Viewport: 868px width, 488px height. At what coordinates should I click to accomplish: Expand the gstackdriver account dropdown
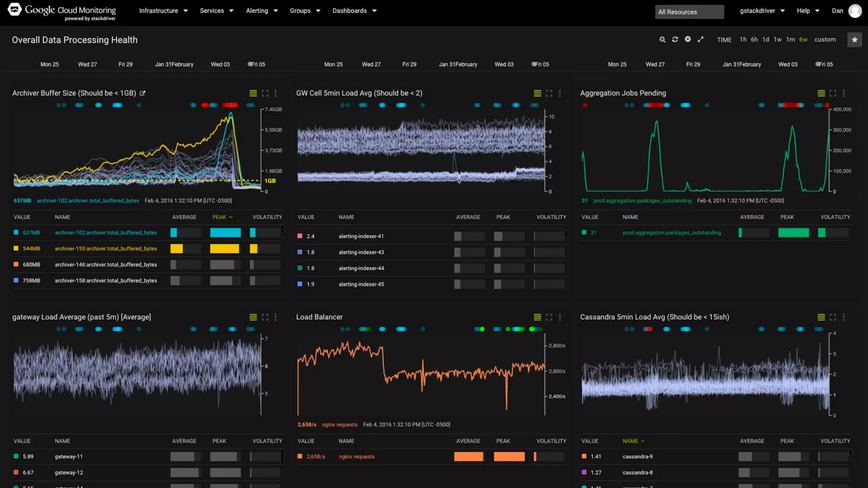[x=762, y=11]
